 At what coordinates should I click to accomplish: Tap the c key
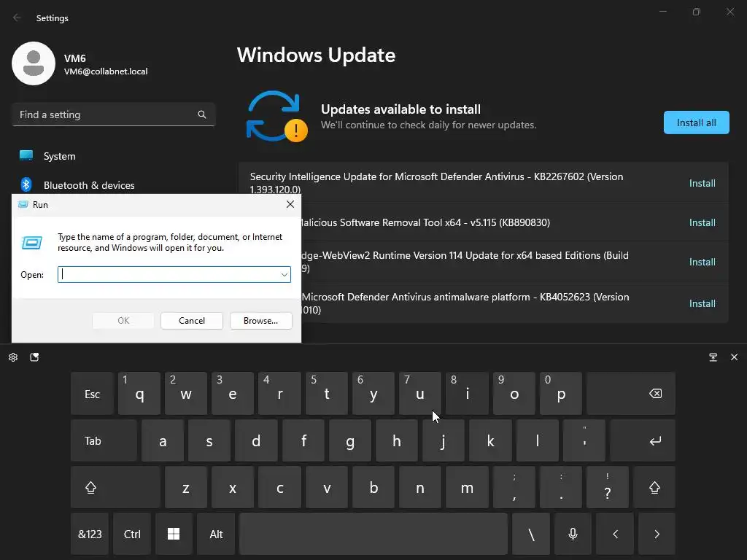click(x=279, y=488)
